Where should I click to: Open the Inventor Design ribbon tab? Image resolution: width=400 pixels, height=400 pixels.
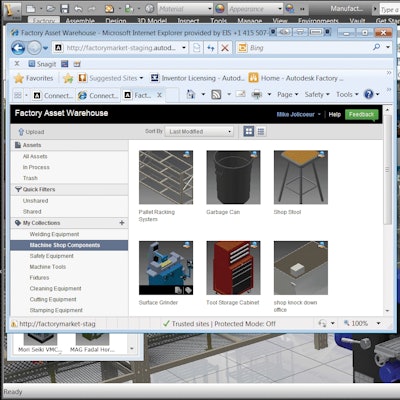(116, 21)
